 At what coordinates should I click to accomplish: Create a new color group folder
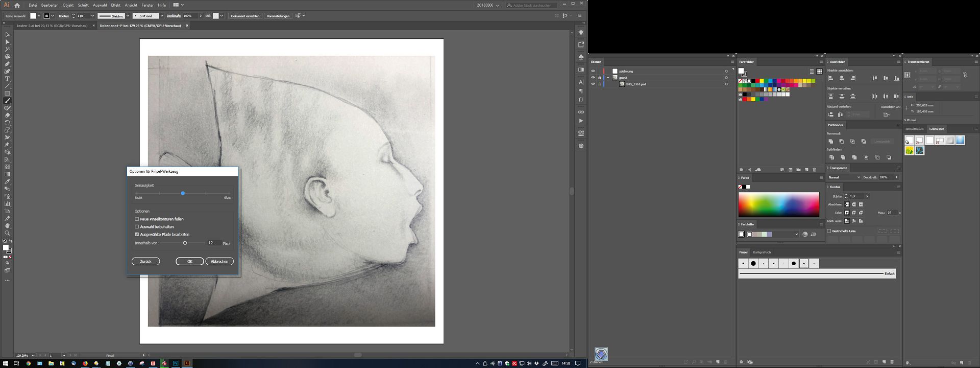[798, 170]
